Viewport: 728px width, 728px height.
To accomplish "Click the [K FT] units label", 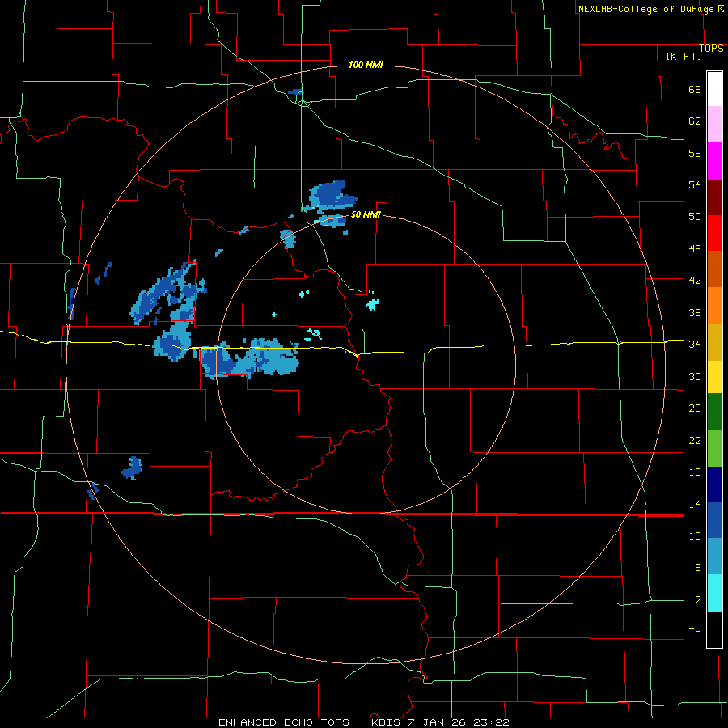I will click(x=684, y=56).
